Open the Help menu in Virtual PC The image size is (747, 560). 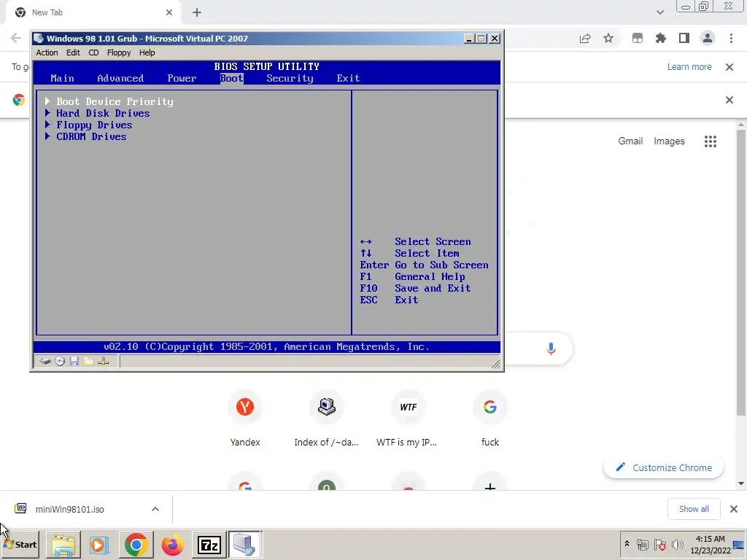pos(147,52)
